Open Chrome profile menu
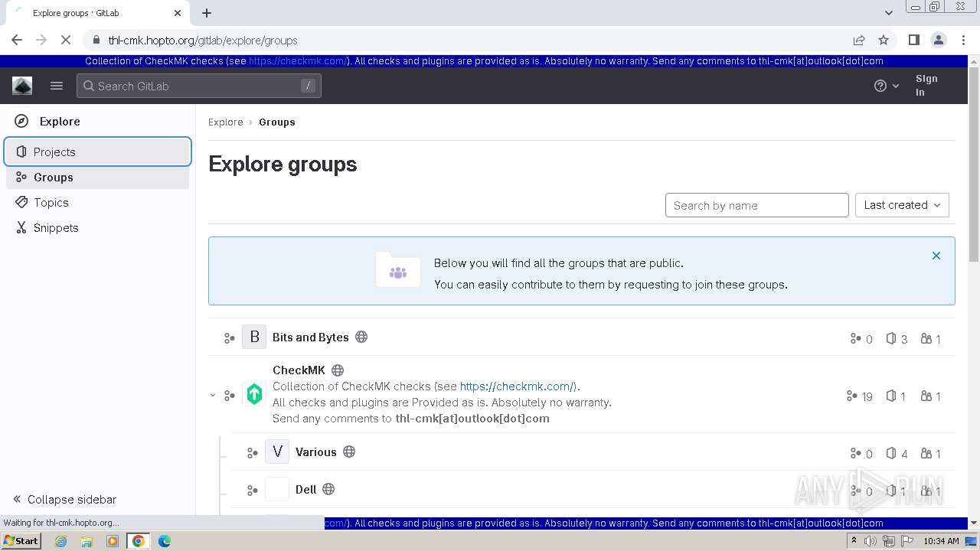This screenshot has width=980, height=551. point(938,40)
